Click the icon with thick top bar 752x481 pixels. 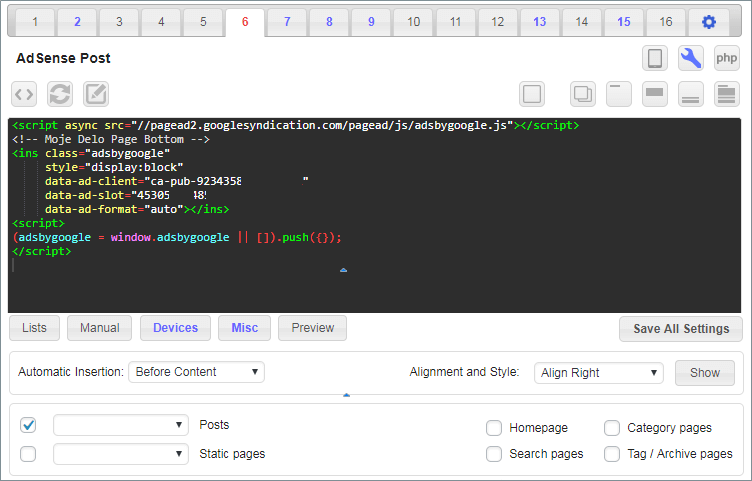[x=655, y=94]
